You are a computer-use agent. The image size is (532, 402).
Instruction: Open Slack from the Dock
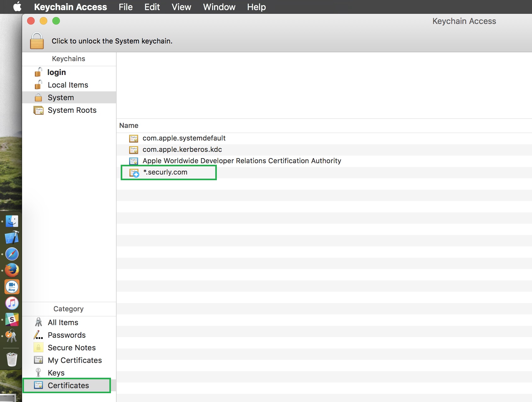pyautogui.click(x=12, y=319)
